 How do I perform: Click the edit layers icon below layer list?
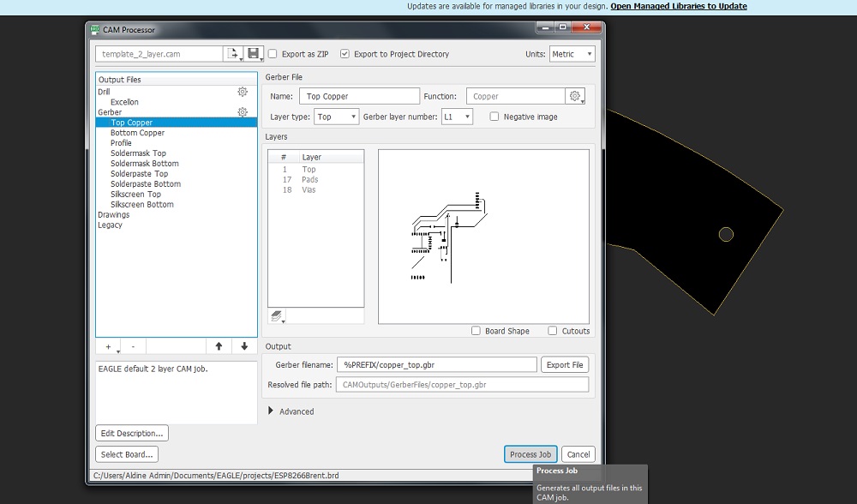(x=277, y=316)
